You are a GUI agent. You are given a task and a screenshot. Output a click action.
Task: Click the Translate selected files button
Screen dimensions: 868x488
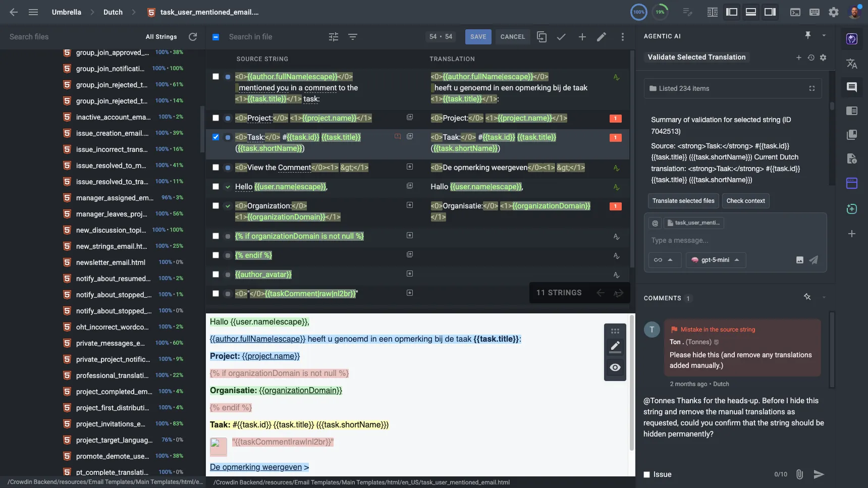click(683, 201)
